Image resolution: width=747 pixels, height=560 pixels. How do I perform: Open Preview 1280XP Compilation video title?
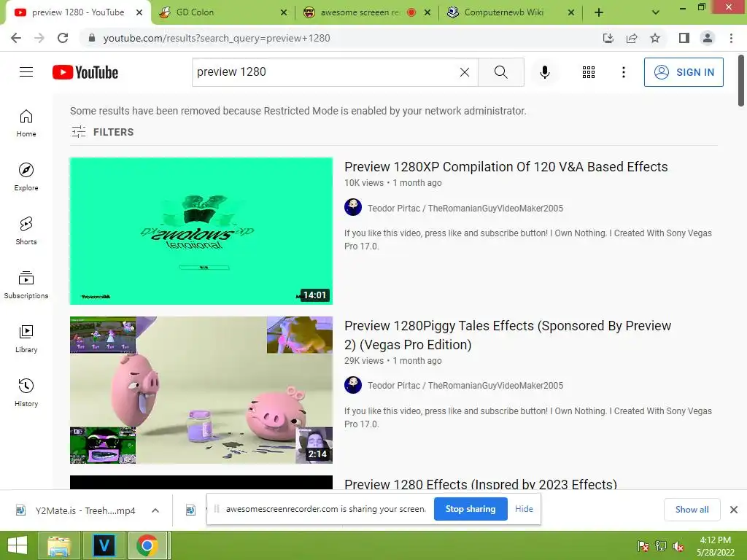click(x=506, y=167)
